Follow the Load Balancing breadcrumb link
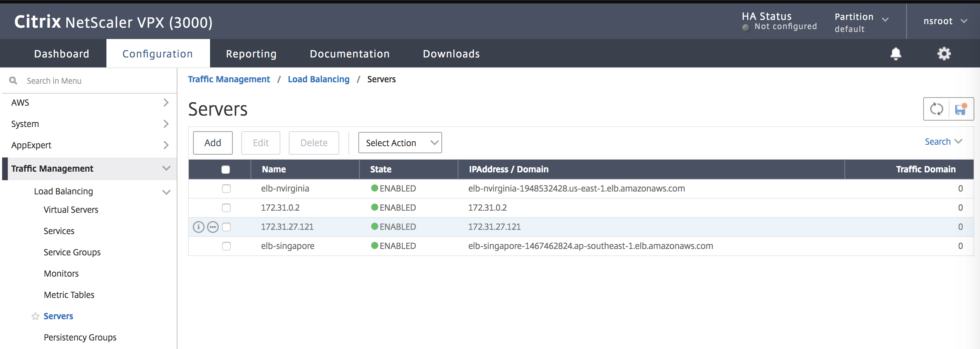 (x=318, y=79)
